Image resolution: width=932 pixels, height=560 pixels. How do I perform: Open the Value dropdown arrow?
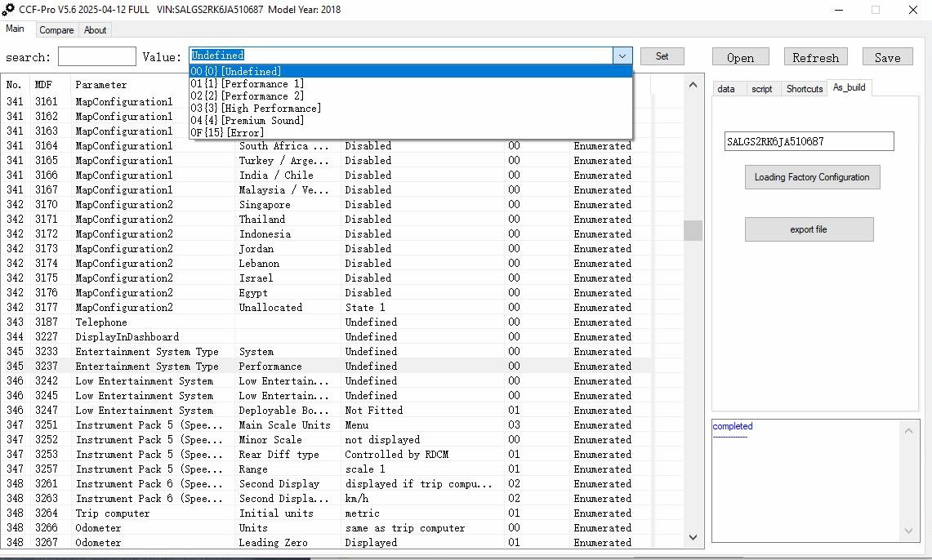pos(622,56)
